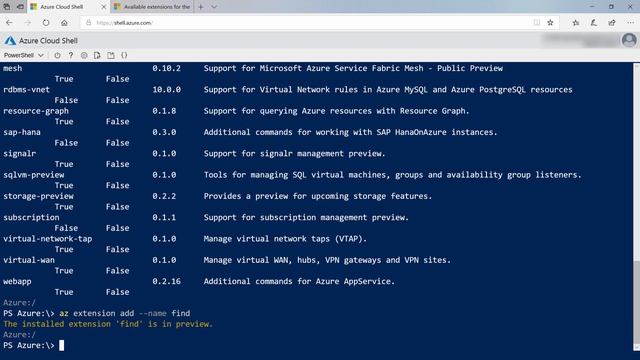Restart Cloud Shell with the power icon
Screen dimensions: 640x360
click(x=57, y=56)
